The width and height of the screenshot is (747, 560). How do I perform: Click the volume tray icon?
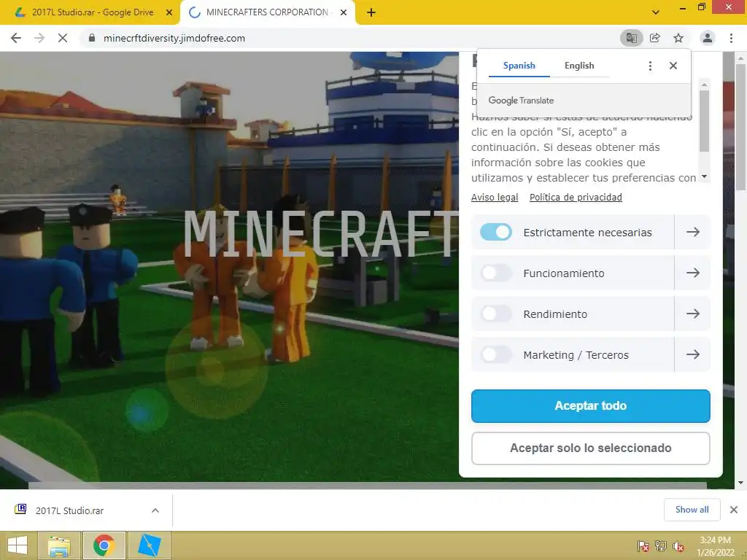click(x=678, y=545)
